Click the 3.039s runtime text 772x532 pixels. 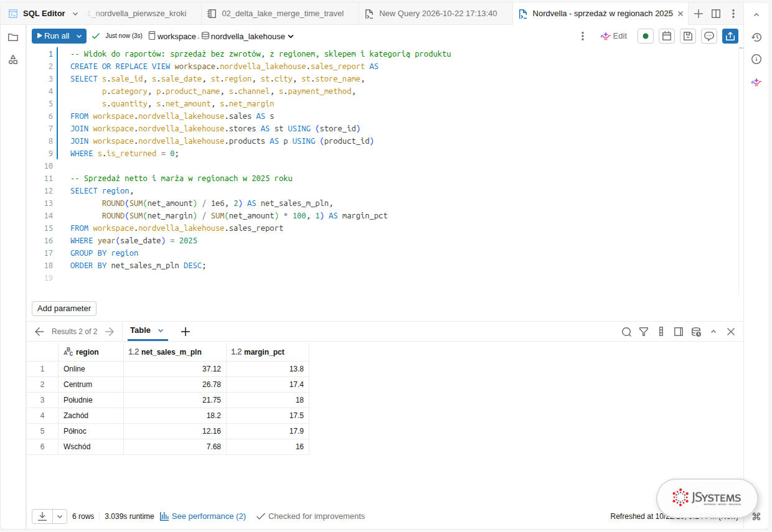click(x=129, y=516)
